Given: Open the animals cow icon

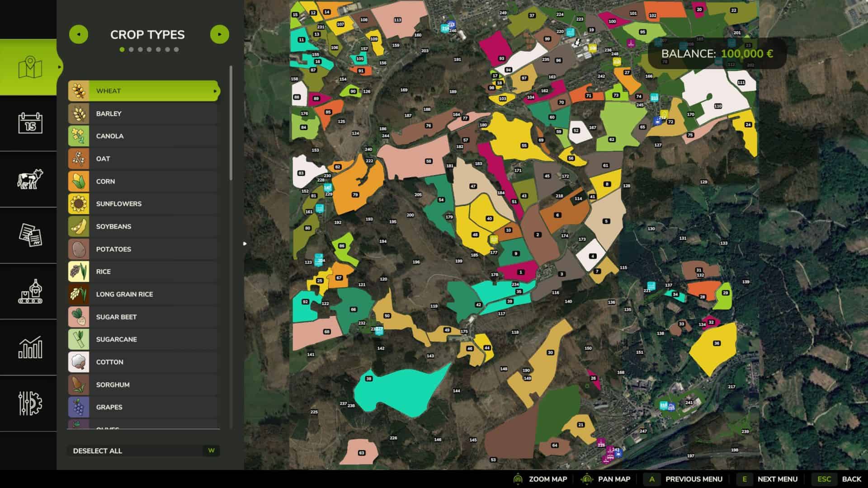Looking at the screenshot, I should [x=30, y=179].
